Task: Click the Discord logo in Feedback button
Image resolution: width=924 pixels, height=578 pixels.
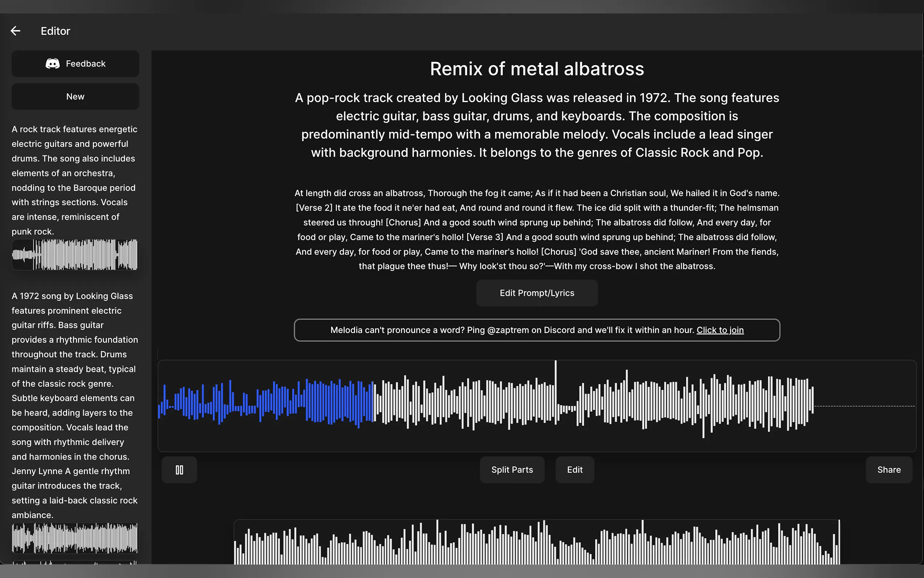Action: (53, 63)
